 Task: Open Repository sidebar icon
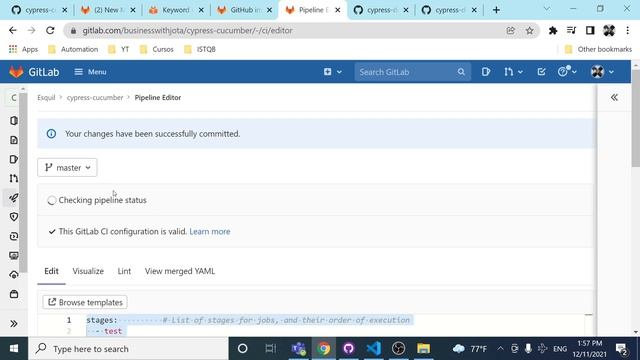click(x=13, y=140)
